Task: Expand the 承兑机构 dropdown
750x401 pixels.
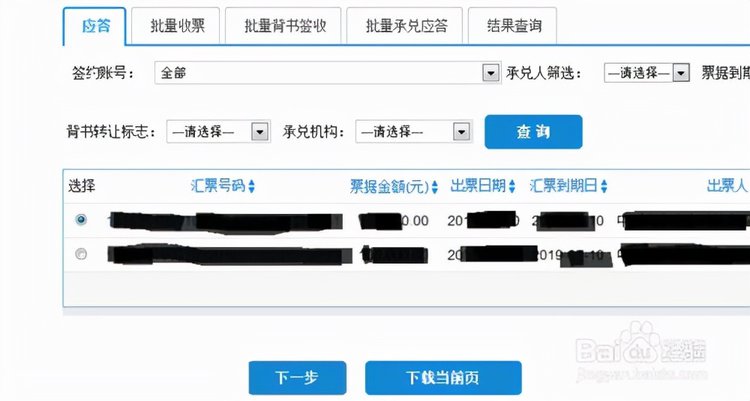Action: 414,132
